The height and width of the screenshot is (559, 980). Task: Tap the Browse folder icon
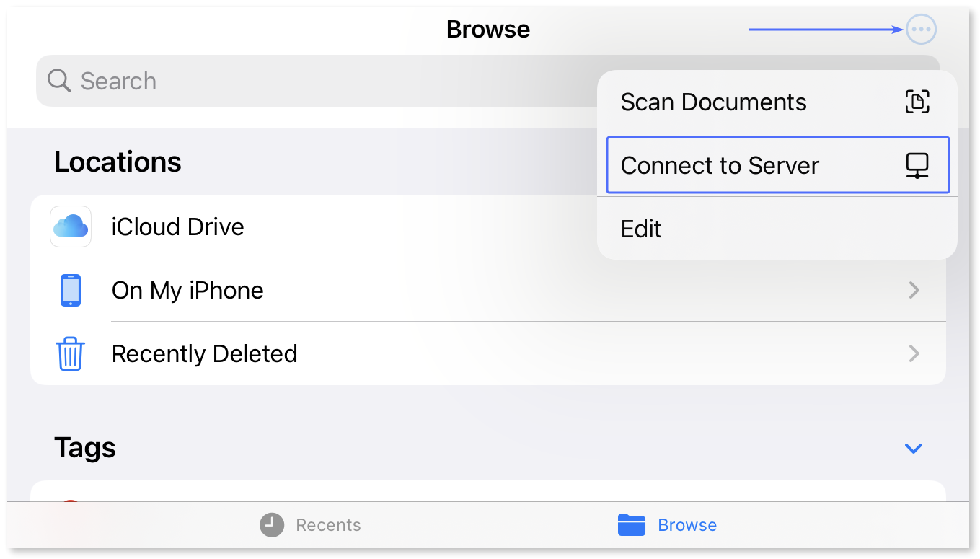point(631,525)
